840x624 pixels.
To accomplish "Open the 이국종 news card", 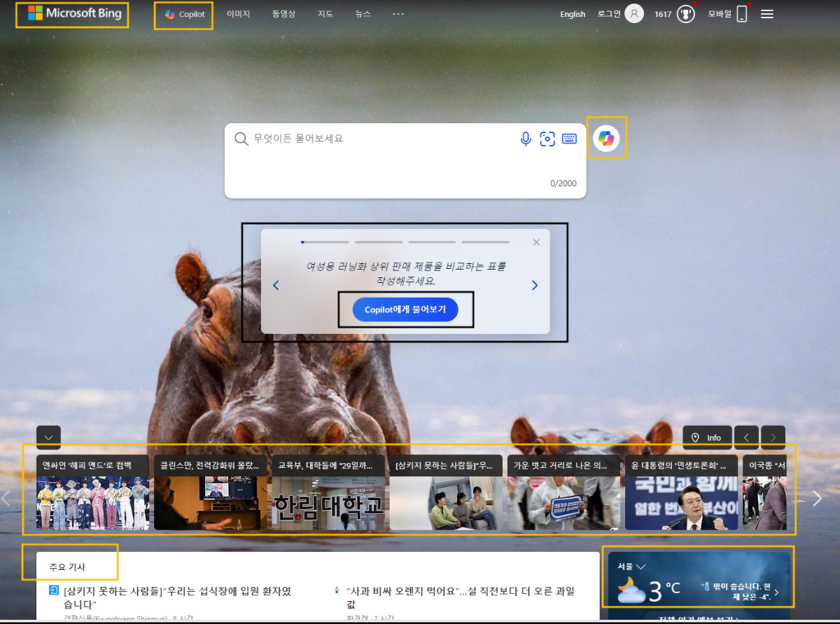I will (765, 492).
